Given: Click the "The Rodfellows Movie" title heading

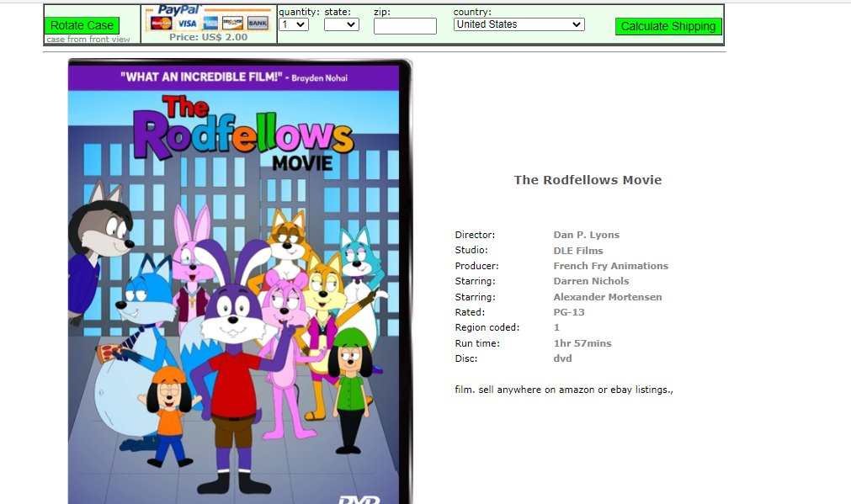Looking at the screenshot, I should tap(588, 180).
